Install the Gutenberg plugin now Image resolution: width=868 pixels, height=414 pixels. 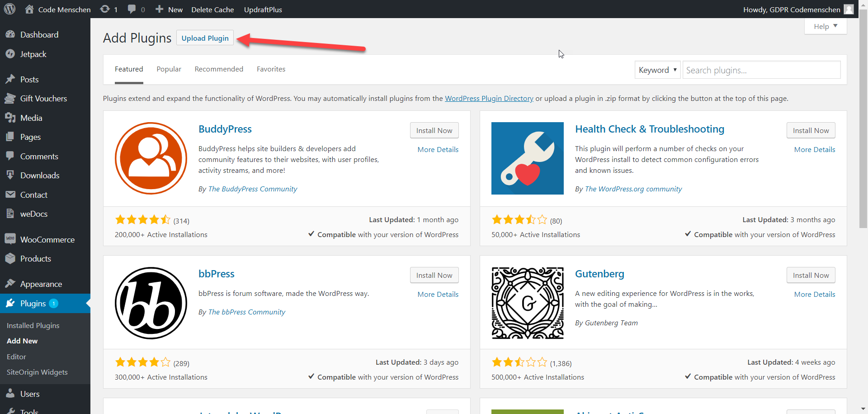(x=811, y=275)
